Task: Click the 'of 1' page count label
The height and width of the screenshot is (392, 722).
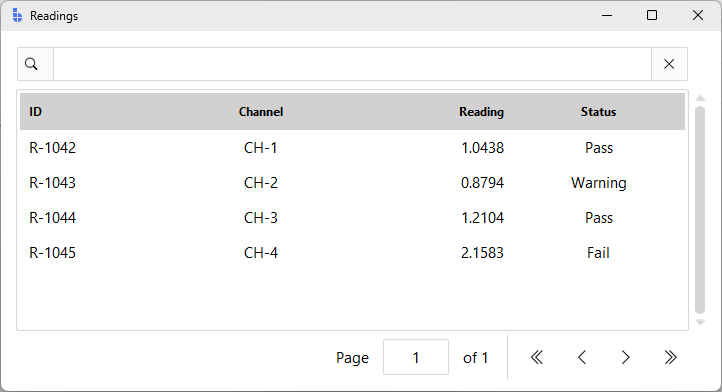Action: tap(475, 358)
